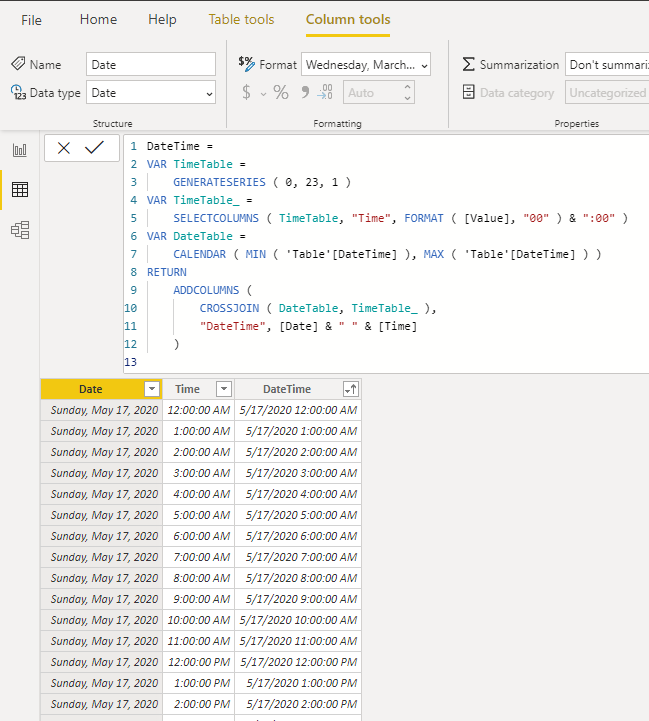The height and width of the screenshot is (721, 649).
Task: Select the Date cell in the 1:00:00 PM row
Action: (102, 683)
